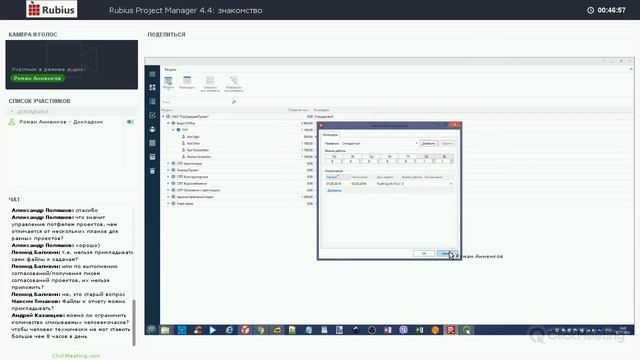Collapse the third-level group containing the person rows
640x360 pixels.
coord(173,130)
